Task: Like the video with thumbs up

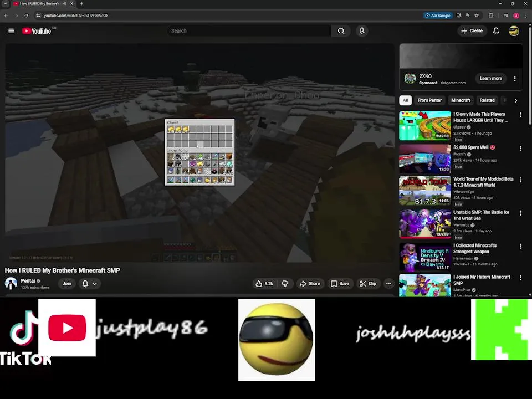Action: click(x=264, y=283)
